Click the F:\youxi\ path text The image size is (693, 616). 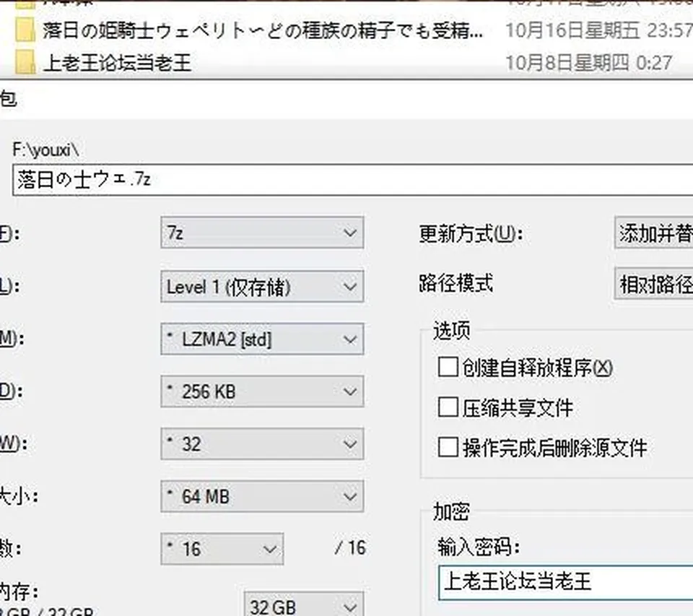pyautogui.click(x=46, y=150)
